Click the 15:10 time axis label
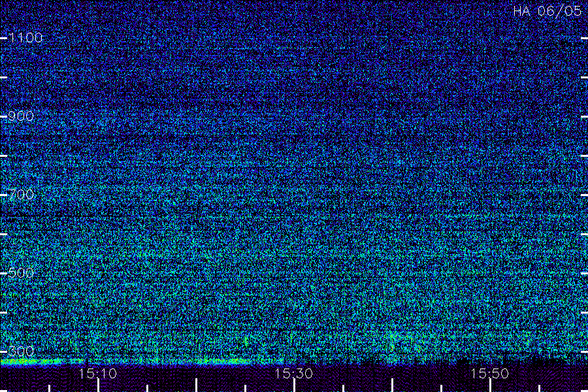Image resolution: width=588 pixels, height=392 pixels. (x=98, y=374)
